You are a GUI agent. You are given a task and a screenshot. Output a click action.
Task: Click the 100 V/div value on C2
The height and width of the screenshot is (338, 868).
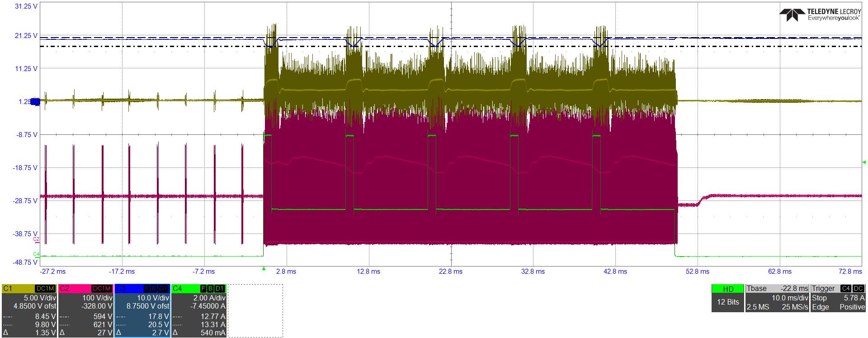[x=97, y=298]
